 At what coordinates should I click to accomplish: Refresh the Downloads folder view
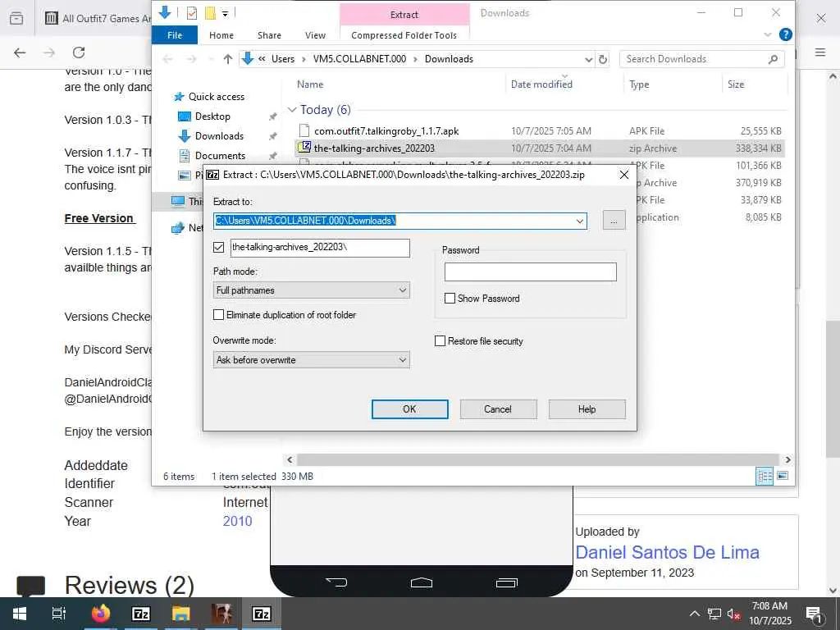[x=603, y=59]
